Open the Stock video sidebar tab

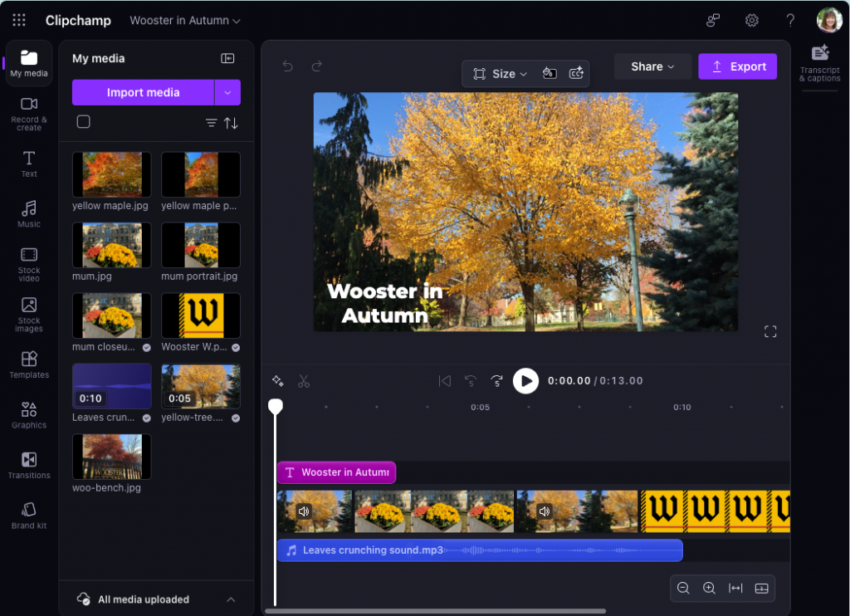[x=29, y=264]
